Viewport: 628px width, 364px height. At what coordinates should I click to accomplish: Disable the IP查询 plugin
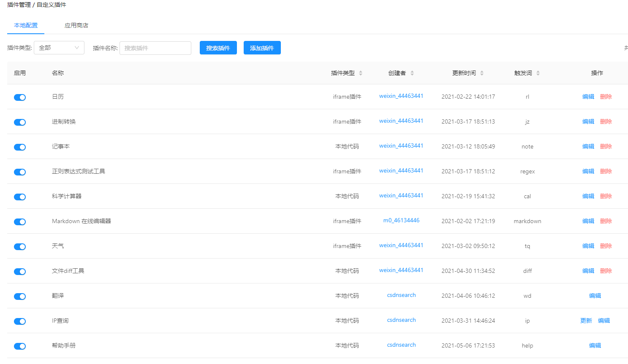tap(20, 321)
